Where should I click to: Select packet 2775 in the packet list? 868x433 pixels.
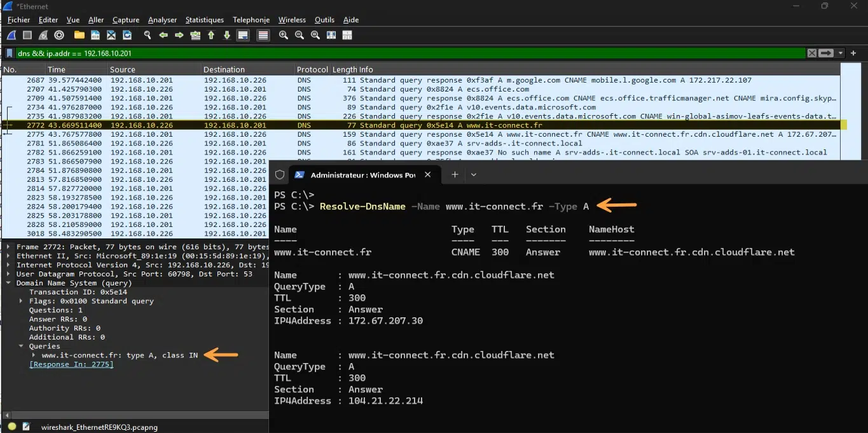421,134
